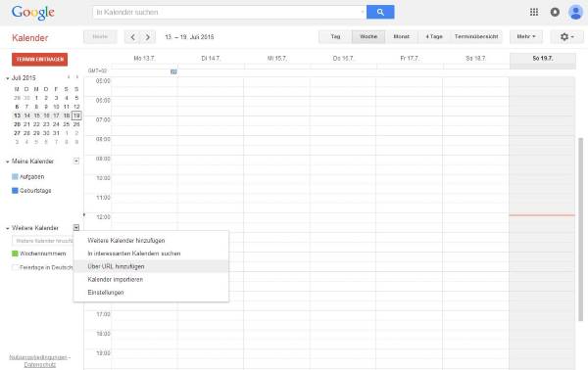Click the Mo 13.7. day header
Viewport: 588px width, 370px height.
(144, 59)
